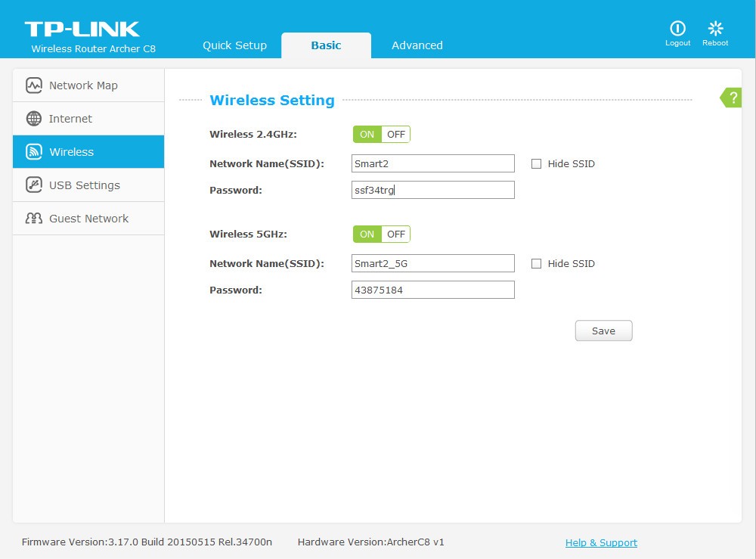Switch to the Quick Setup tab

point(234,45)
